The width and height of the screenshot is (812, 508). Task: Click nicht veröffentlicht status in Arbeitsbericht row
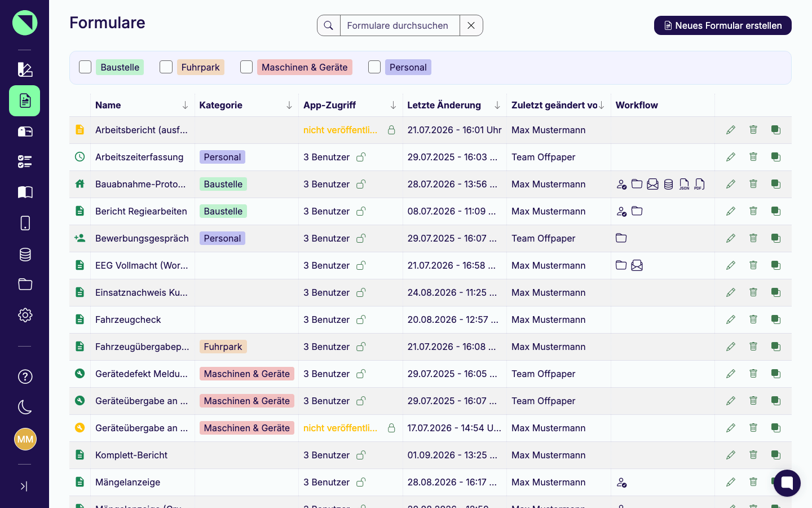[x=341, y=130]
